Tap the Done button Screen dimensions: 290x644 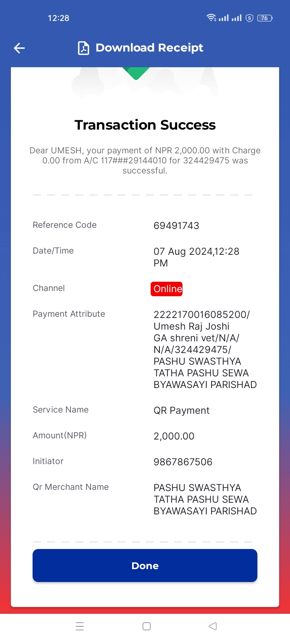coord(145,566)
